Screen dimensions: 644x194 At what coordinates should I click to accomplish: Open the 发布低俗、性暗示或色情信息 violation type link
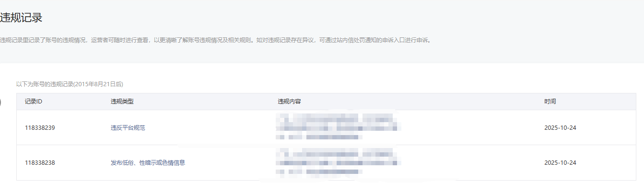click(x=148, y=163)
